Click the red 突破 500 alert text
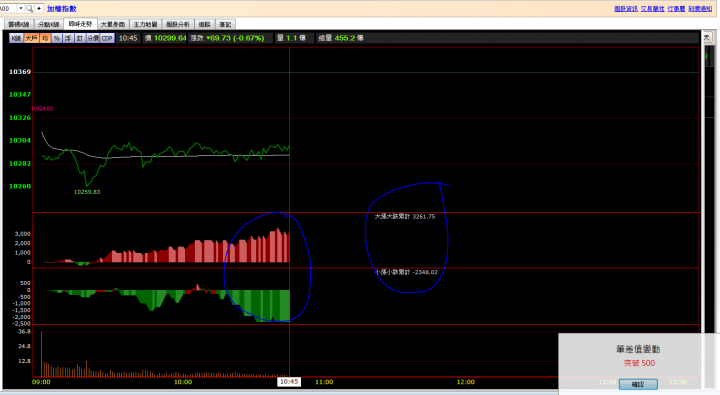 coord(639,363)
